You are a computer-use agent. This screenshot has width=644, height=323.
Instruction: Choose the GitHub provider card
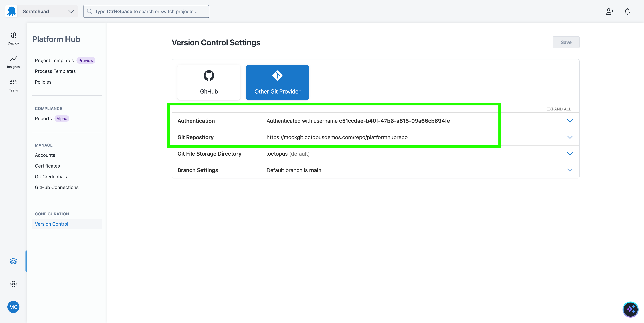(209, 82)
